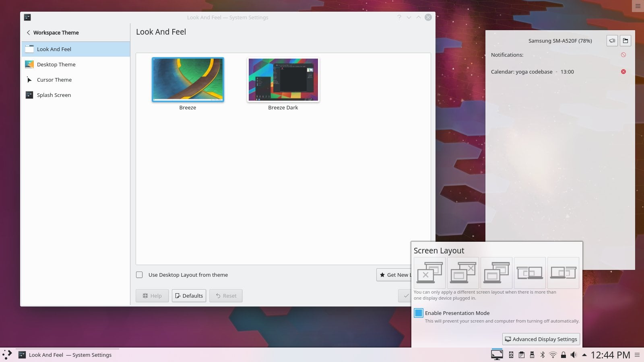Browse the Samsung device's files
The width and height of the screenshot is (644, 362).
coord(626,40)
